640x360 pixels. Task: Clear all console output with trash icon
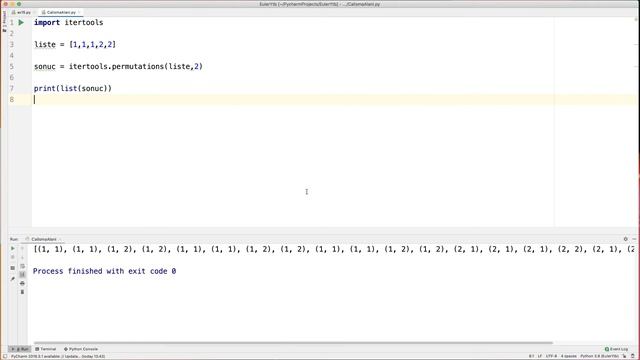(x=22, y=292)
